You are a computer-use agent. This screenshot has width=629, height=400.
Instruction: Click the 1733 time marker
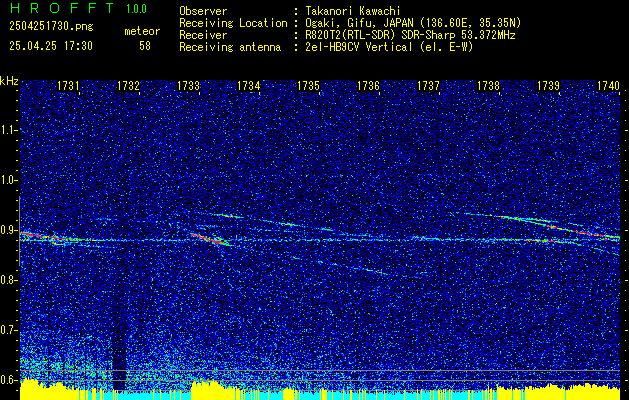[189, 86]
